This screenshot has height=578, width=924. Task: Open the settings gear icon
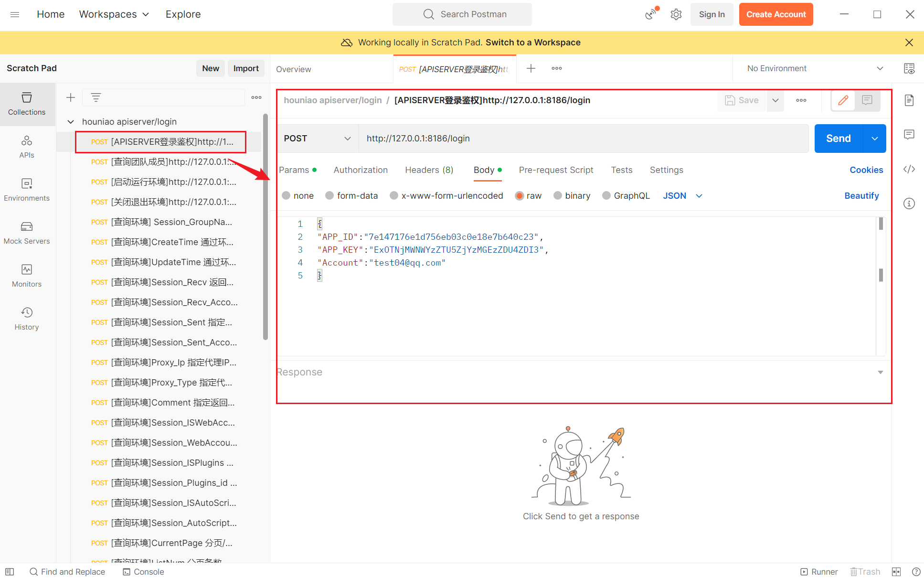coord(676,14)
